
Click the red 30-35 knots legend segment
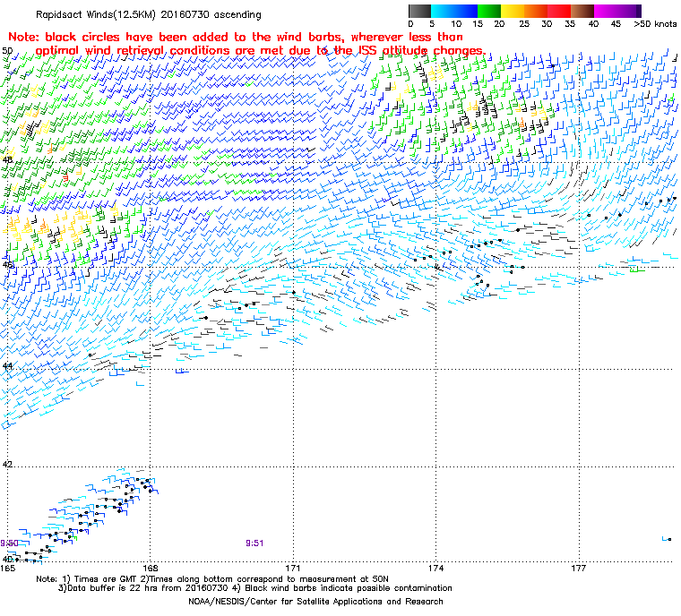(559, 11)
